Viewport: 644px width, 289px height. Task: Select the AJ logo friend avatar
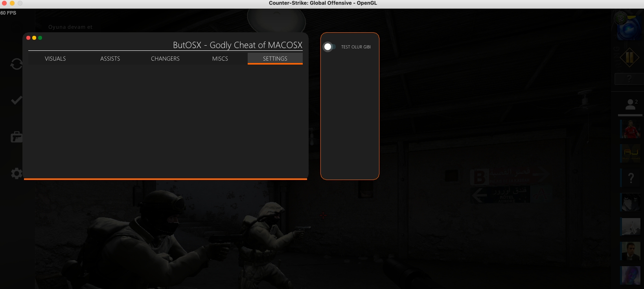click(x=631, y=153)
